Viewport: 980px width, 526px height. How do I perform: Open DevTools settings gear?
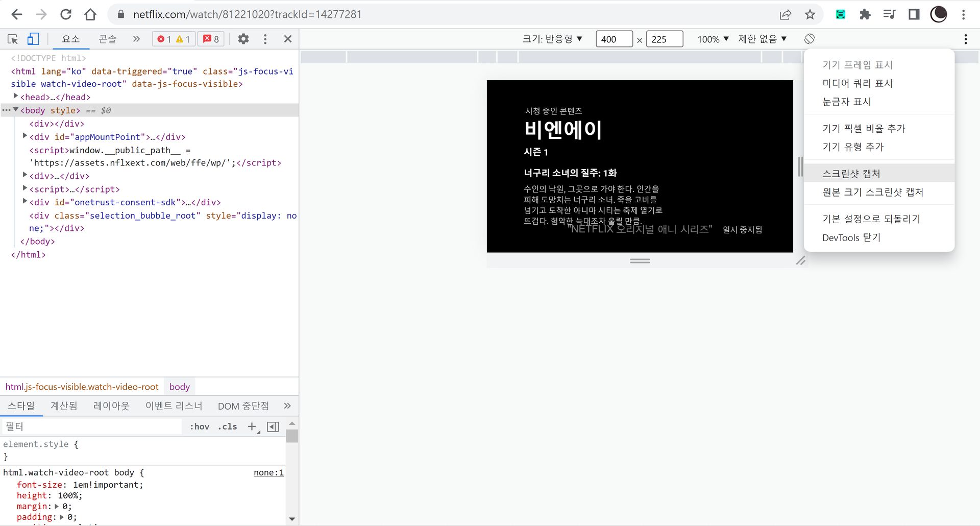point(243,39)
